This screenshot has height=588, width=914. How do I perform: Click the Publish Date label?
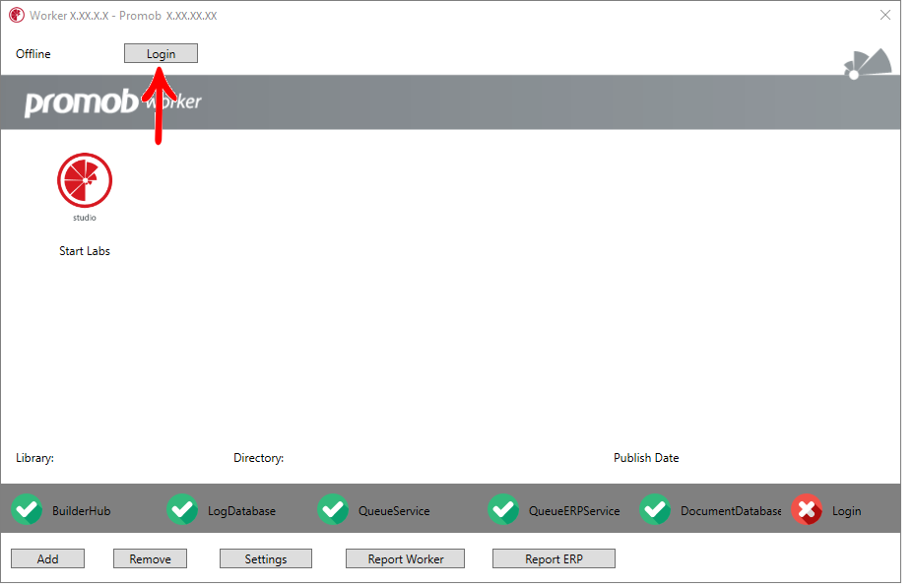[646, 457]
